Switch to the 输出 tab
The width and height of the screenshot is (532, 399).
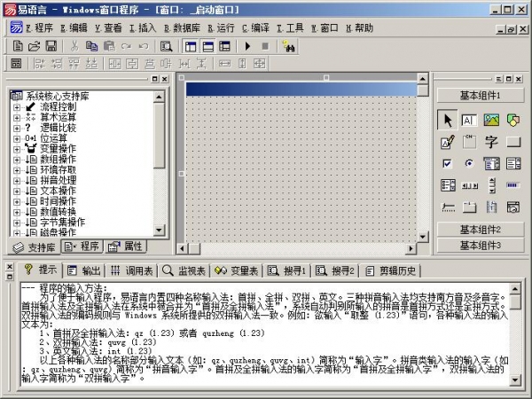pyautogui.click(x=84, y=270)
